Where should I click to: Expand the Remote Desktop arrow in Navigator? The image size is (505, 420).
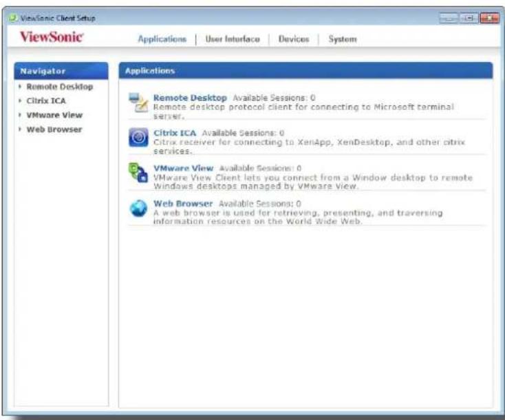tap(20, 86)
